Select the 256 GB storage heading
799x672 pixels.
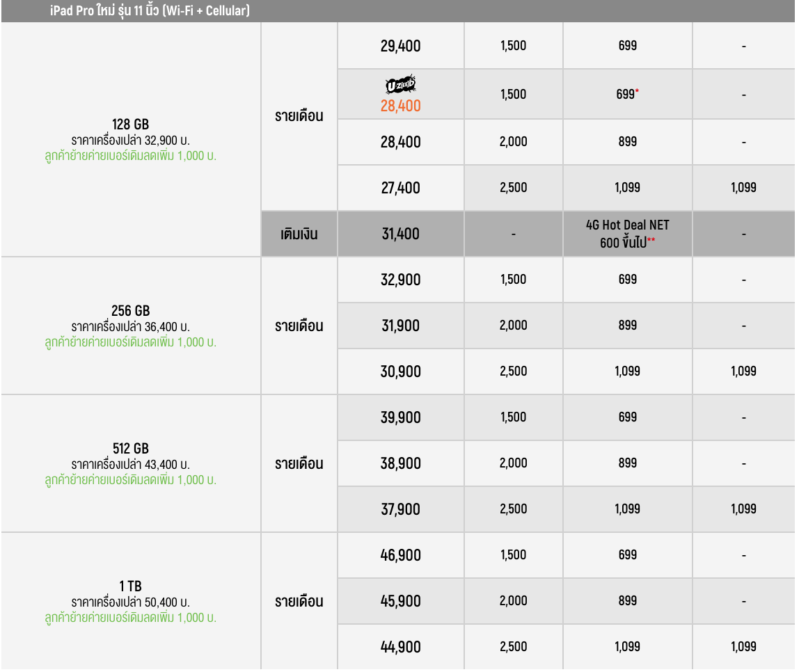[130, 311]
